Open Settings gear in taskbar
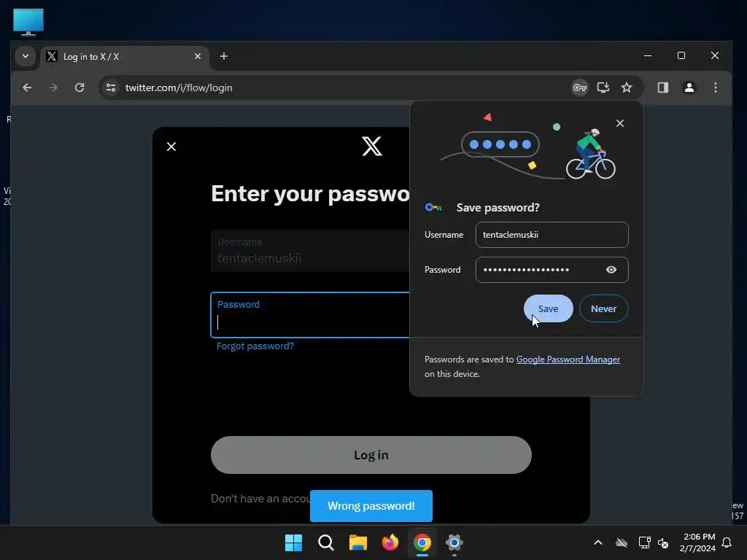Image resolution: width=747 pixels, height=560 pixels. tap(454, 542)
